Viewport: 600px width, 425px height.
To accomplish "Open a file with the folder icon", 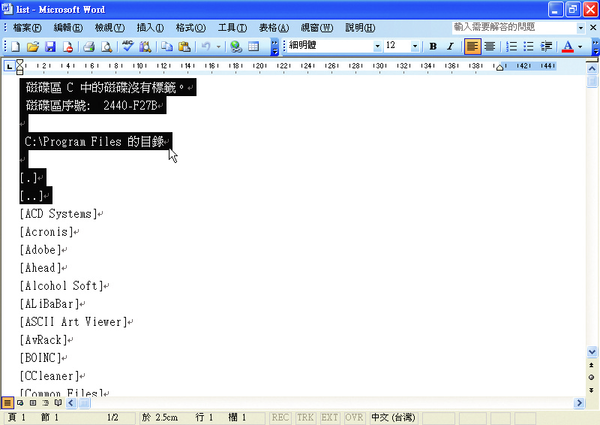I will [x=33, y=47].
